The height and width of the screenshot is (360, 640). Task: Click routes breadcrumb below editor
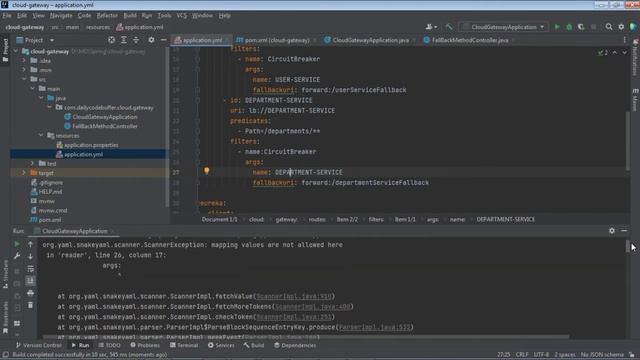[317, 220]
